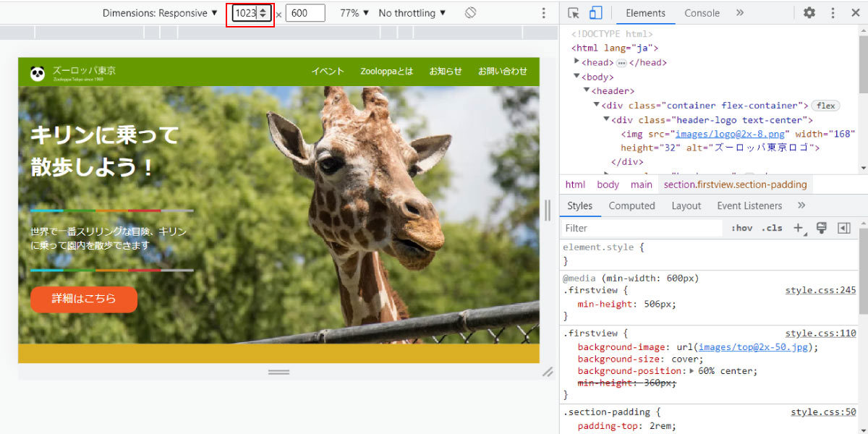
Task: Open the customize DevTools three-dot menu
Action: point(833,13)
